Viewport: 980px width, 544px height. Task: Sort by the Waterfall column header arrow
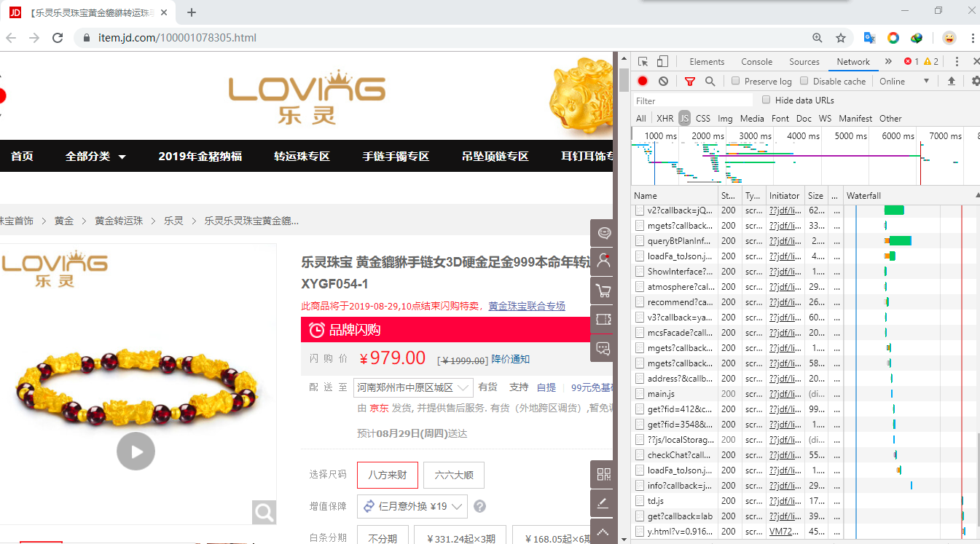click(977, 195)
